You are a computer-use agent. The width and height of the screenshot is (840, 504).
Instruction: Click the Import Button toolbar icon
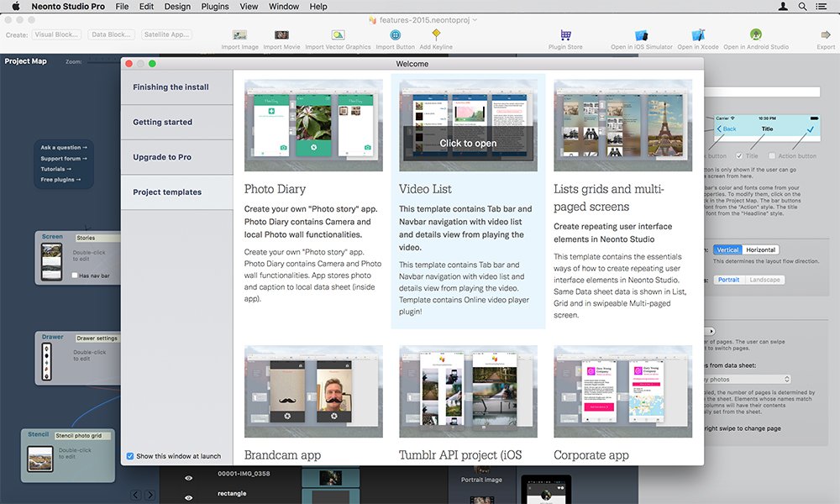click(396, 34)
